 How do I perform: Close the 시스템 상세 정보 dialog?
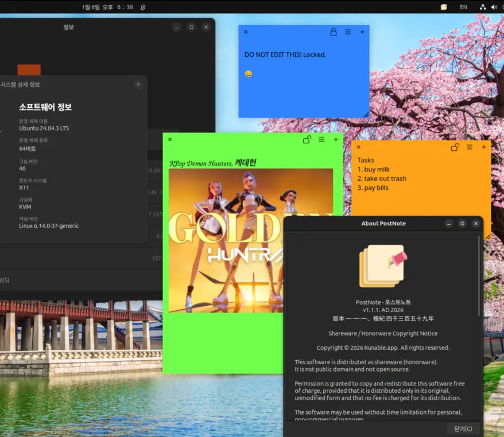click(138, 84)
